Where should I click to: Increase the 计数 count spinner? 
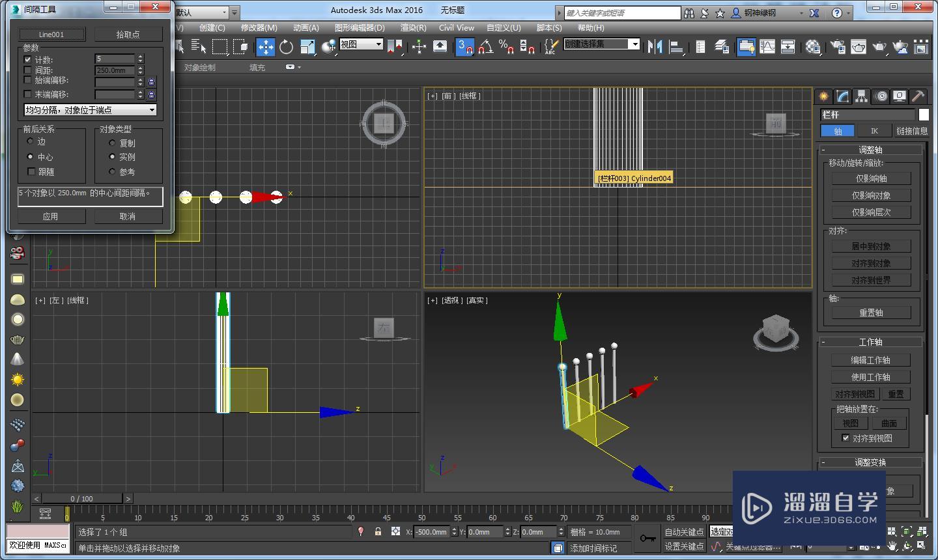pos(140,57)
